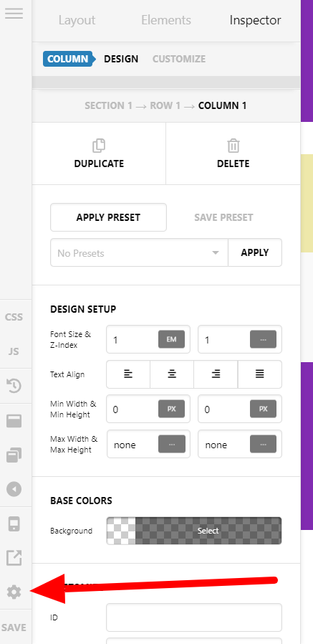Switch to the Layout tab
Screen dimensions: 313x644
coord(77,20)
